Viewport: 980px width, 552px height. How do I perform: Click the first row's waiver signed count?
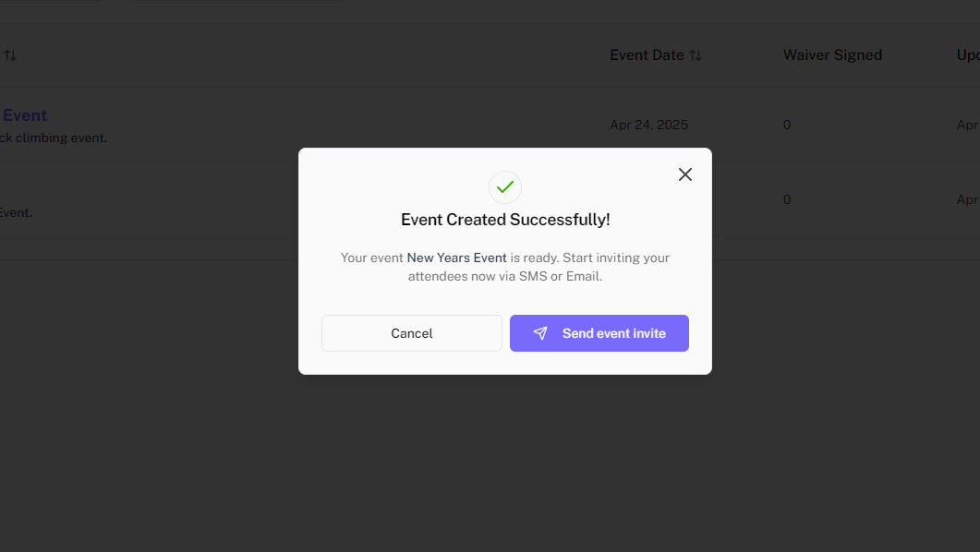[787, 125]
